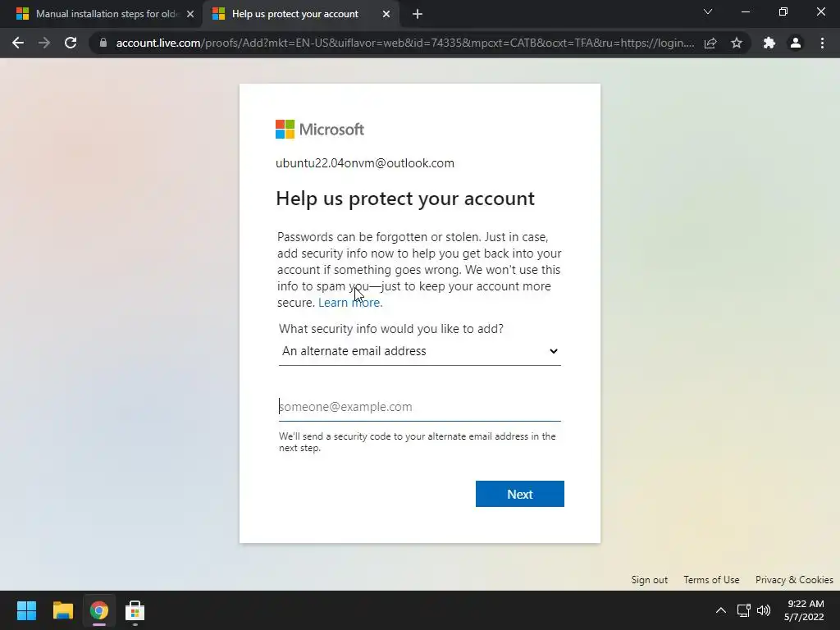The image size is (840, 630).
Task: Minimize the Chrome window
Action: coord(745,11)
